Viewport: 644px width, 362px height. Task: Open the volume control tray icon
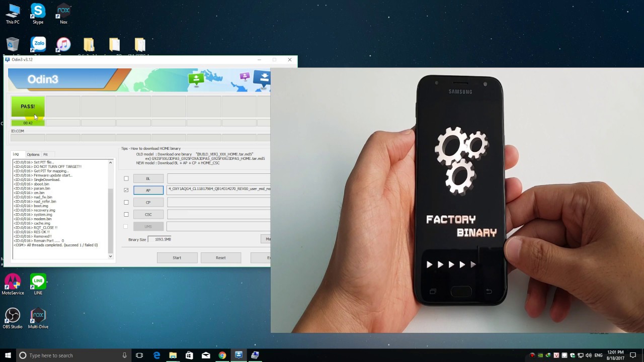pos(589,355)
